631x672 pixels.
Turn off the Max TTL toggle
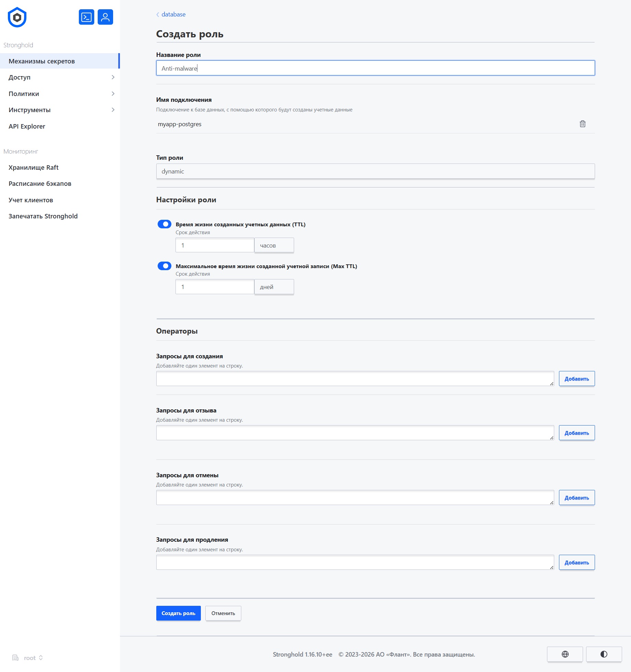165,266
